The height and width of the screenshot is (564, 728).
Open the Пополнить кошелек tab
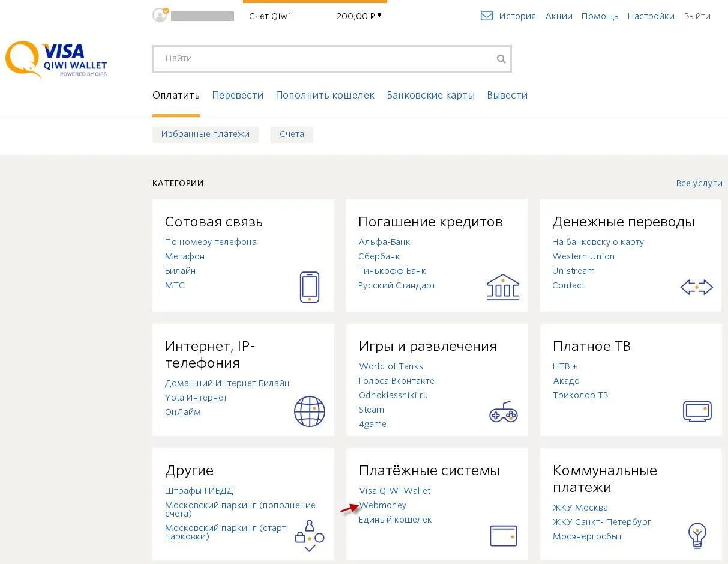click(x=325, y=95)
